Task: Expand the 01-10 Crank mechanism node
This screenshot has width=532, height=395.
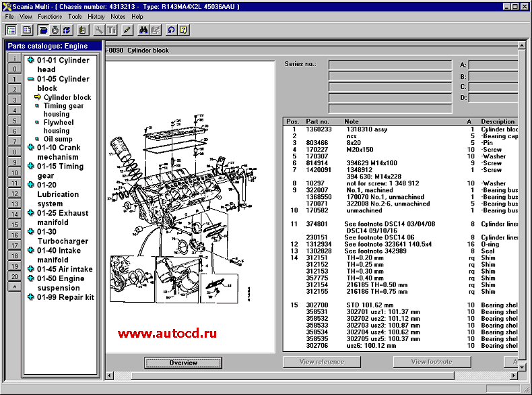Action: click(30, 147)
